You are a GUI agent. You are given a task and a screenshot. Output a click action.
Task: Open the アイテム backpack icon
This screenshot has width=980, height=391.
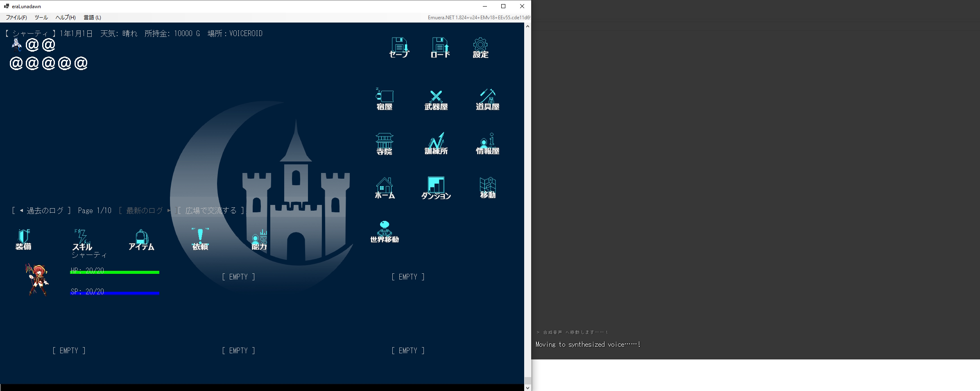click(141, 240)
